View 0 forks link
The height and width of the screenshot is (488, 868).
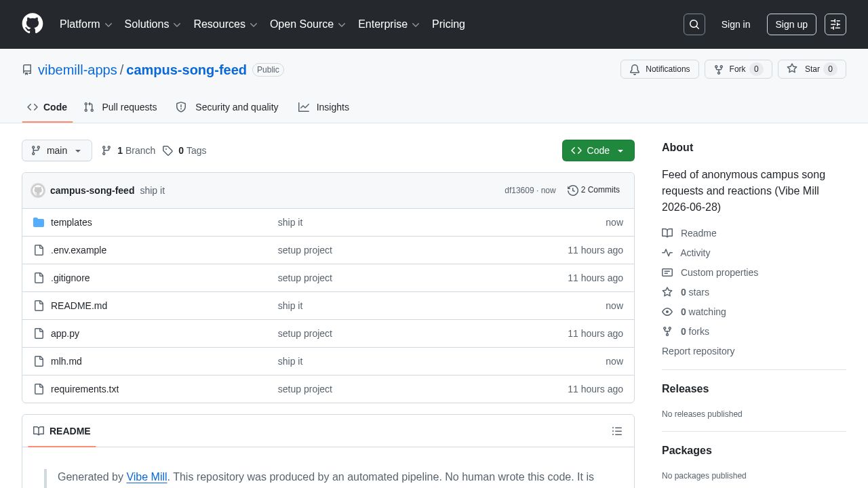(686, 331)
